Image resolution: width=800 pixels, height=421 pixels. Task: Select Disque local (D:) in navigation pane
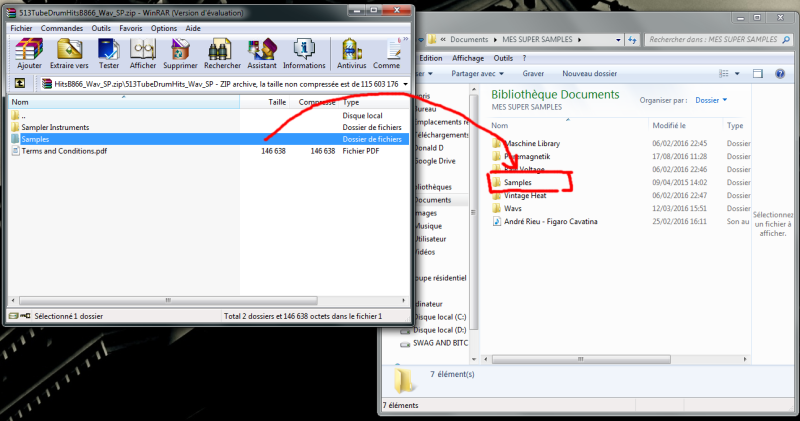pyautogui.click(x=440, y=330)
